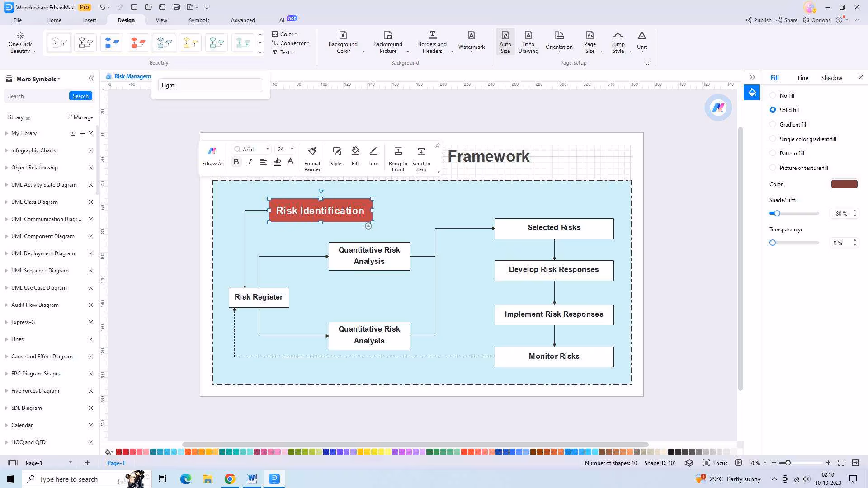This screenshot has height=488, width=868.
Task: Click the symbol Search input field
Action: point(36,96)
